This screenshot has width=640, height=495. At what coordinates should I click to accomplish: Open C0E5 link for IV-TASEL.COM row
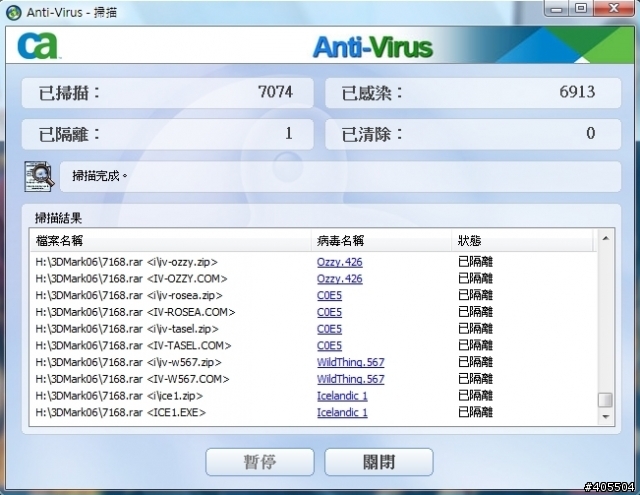pos(329,346)
